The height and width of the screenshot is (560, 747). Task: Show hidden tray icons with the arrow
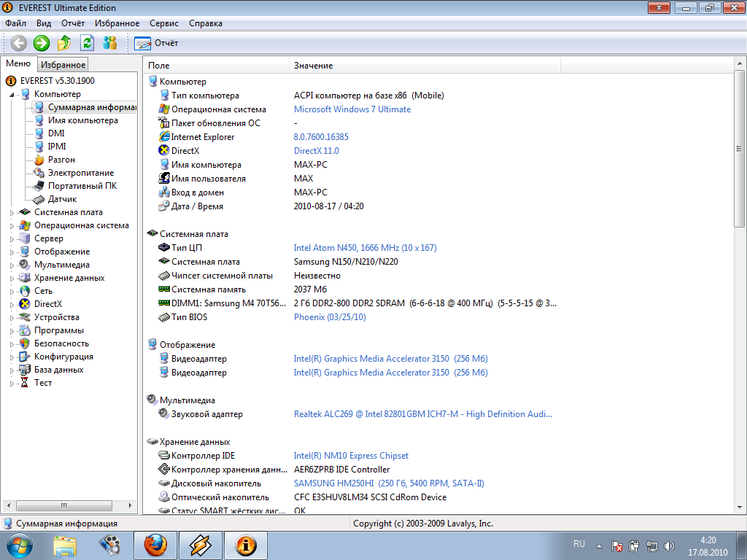click(x=599, y=546)
